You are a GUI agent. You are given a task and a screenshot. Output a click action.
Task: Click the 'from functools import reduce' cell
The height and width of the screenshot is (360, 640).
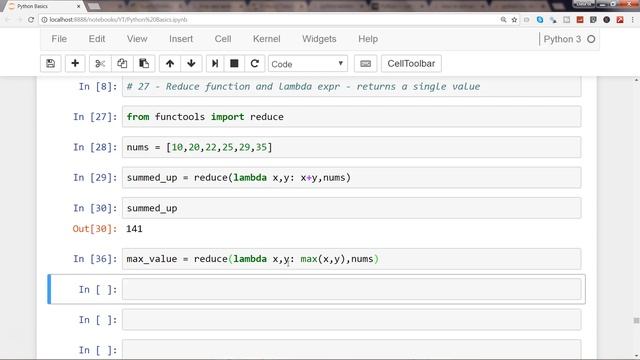tap(351, 117)
